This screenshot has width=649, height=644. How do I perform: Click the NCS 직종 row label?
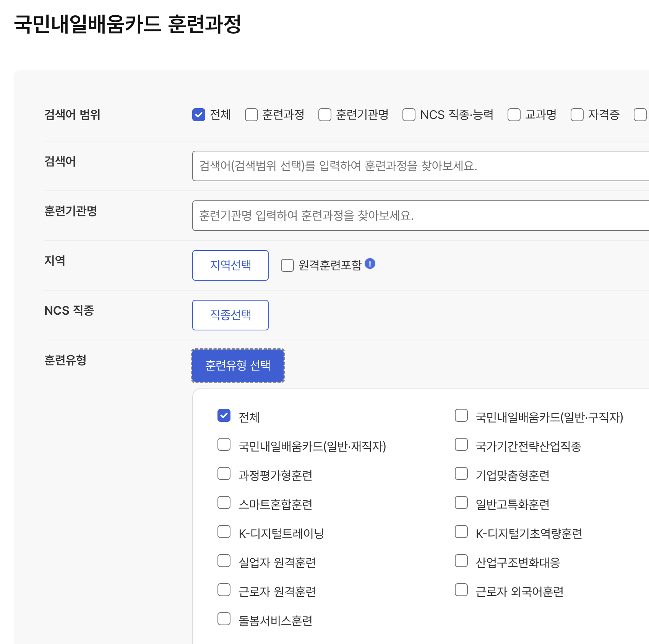point(69,311)
